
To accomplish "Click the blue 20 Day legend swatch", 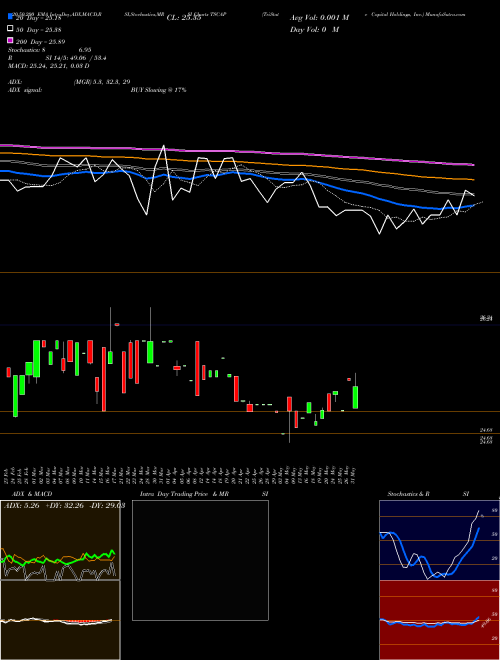I will (11, 16).
